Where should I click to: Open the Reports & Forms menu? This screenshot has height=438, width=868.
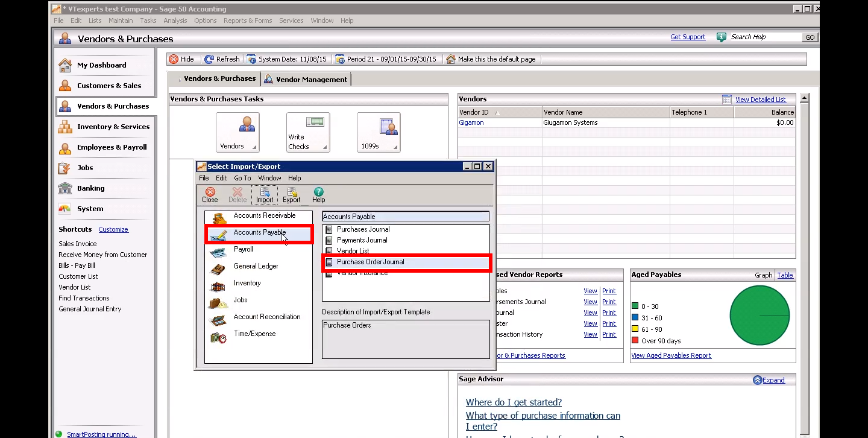[248, 21]
